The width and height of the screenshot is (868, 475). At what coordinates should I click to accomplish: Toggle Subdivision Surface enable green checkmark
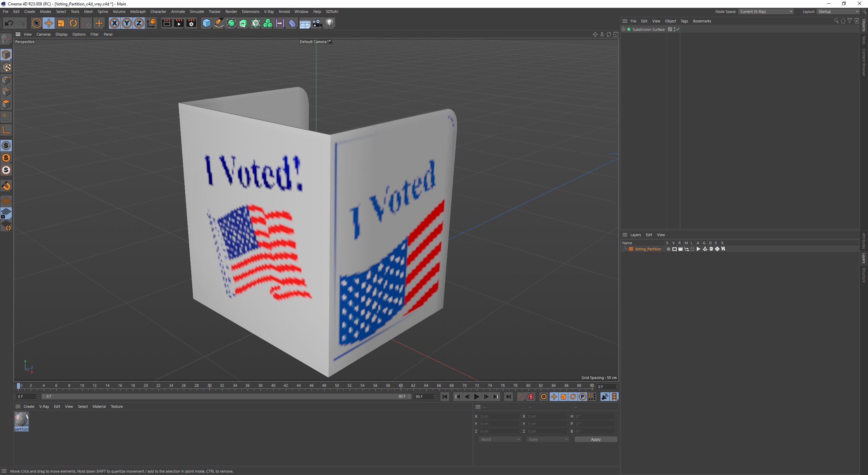(678, 30)
